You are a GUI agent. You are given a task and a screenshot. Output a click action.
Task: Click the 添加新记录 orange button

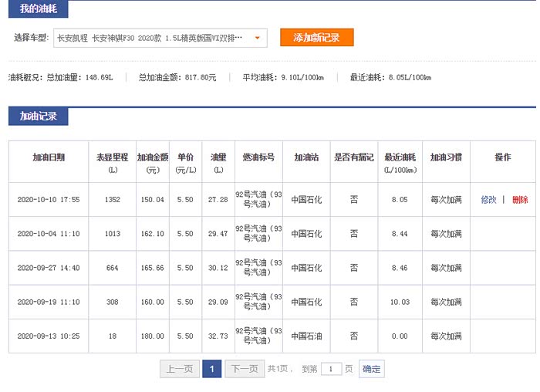pyautogui.click(x=316, y=37)
